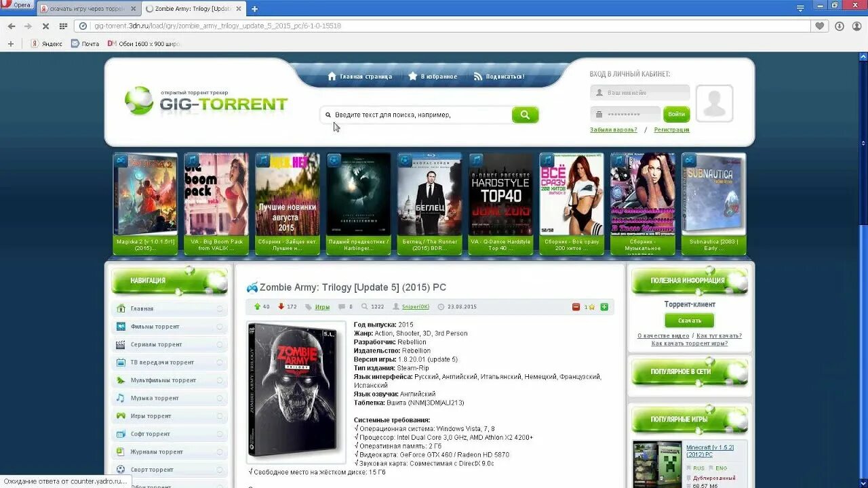Open 'Софт торрент' in navigation
This screenshot has height=488, width=868.
(170, 434)
